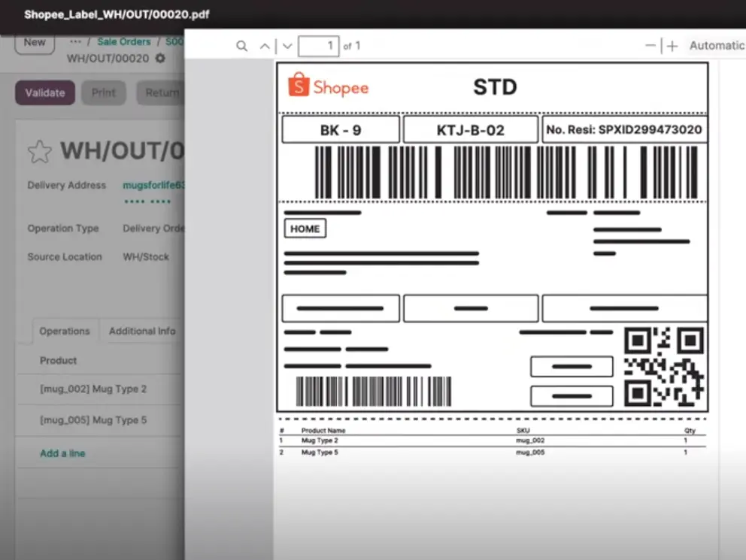Click the Mug Type 5 row in PDF table
This screenshot has width=746, height=560.
493,453
